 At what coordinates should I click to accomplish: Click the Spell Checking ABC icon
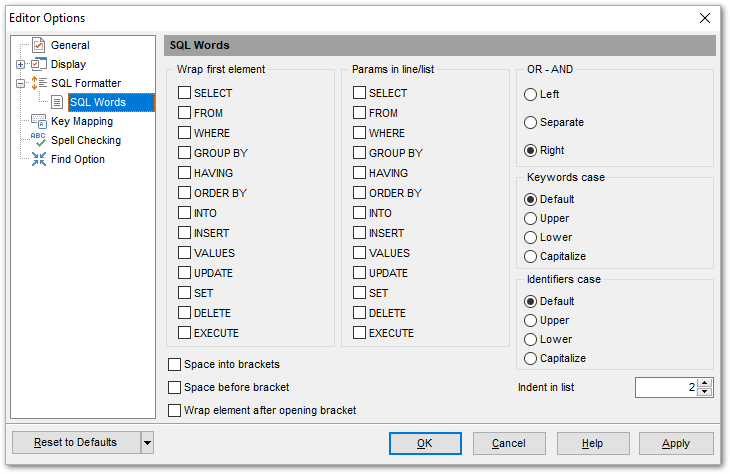(x=38, y=140)
